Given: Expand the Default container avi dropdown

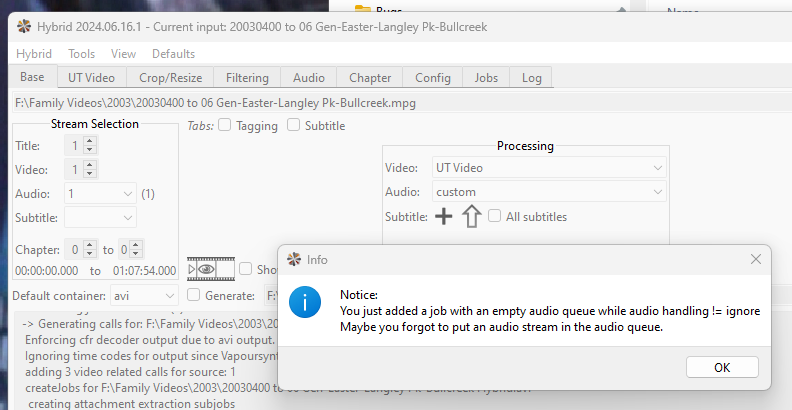Looking at the screenshot, I should 143,296.
